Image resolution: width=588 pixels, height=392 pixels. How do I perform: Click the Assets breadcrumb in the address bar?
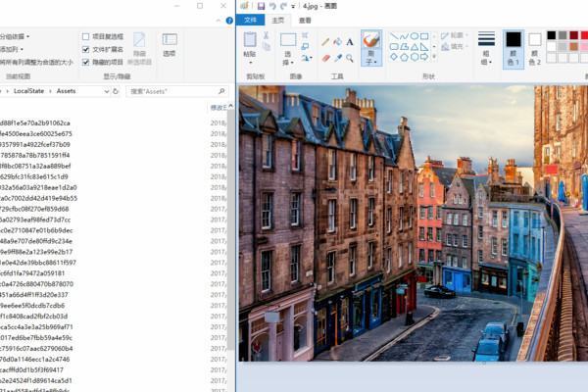(66, 91)
